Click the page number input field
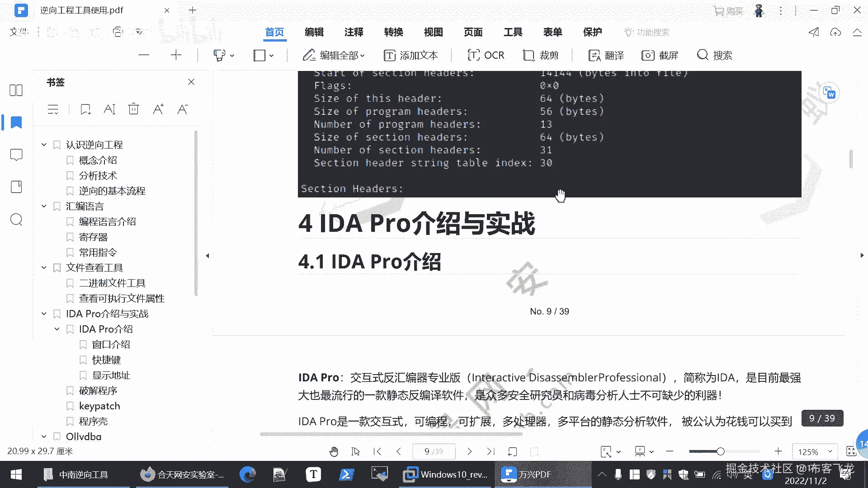The image size is (868, 488). tap(433, 451)
